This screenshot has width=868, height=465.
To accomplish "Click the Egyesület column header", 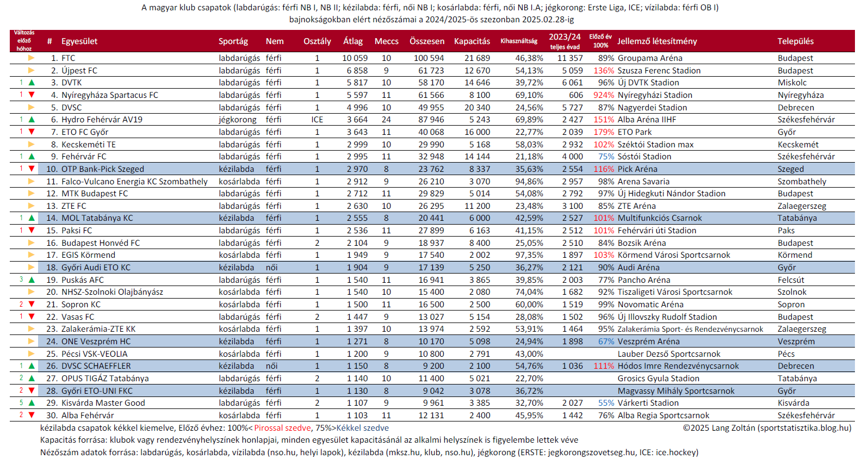I will pos(79,41).
